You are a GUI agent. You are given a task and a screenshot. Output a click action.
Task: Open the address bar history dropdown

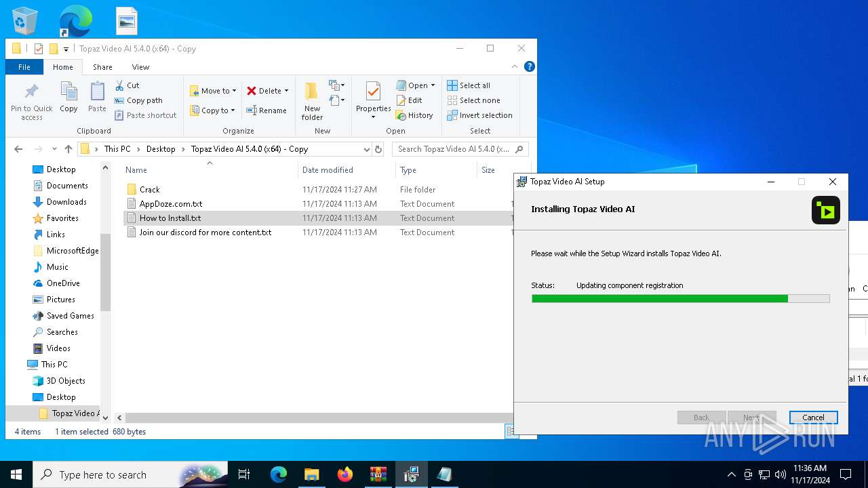(367, 149)
